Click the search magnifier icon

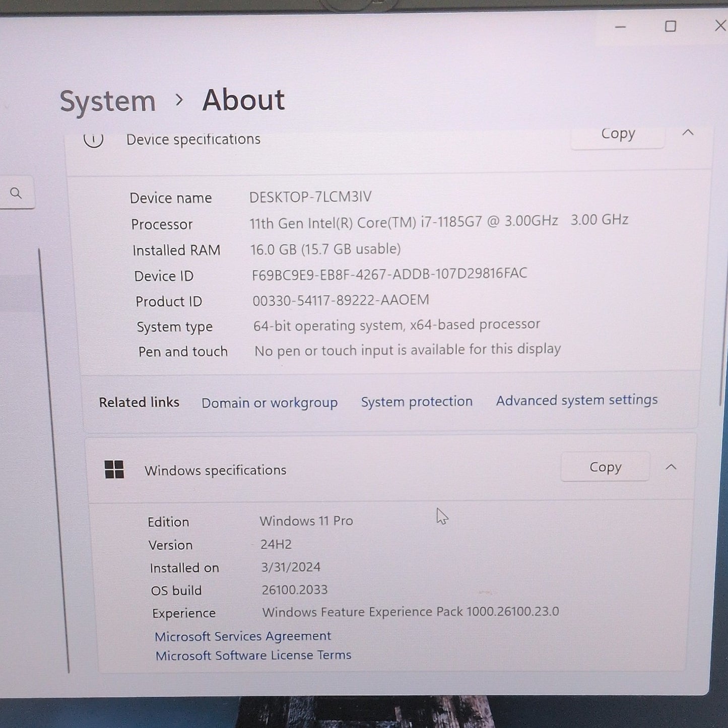pyautogui.click(x=16, y=193)
